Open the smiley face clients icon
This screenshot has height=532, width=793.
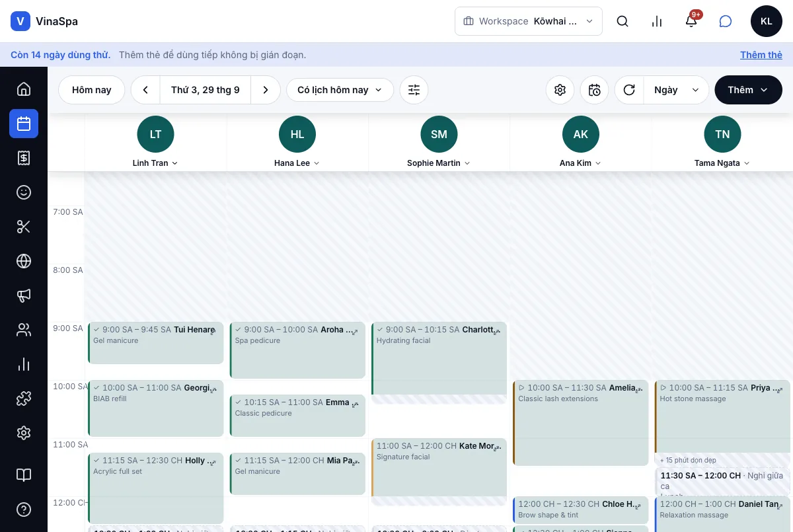24,192
